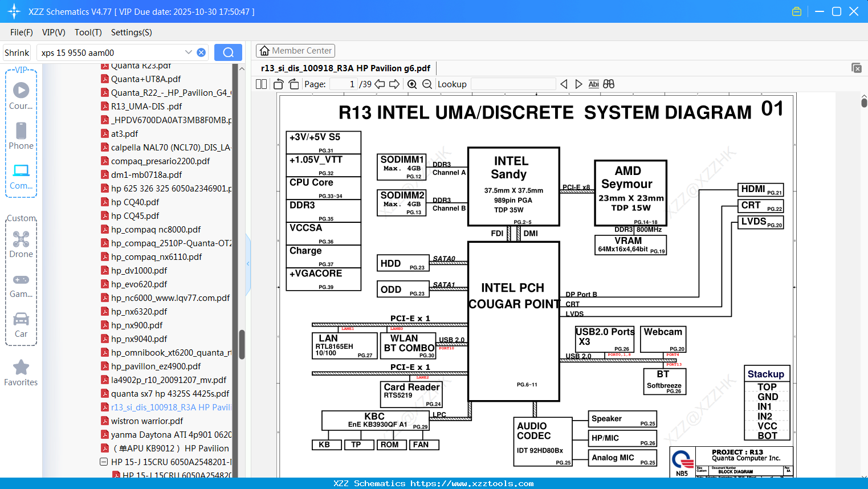Open the Game console category
This screenshot has width=868, height=489.
coord(21,285)
